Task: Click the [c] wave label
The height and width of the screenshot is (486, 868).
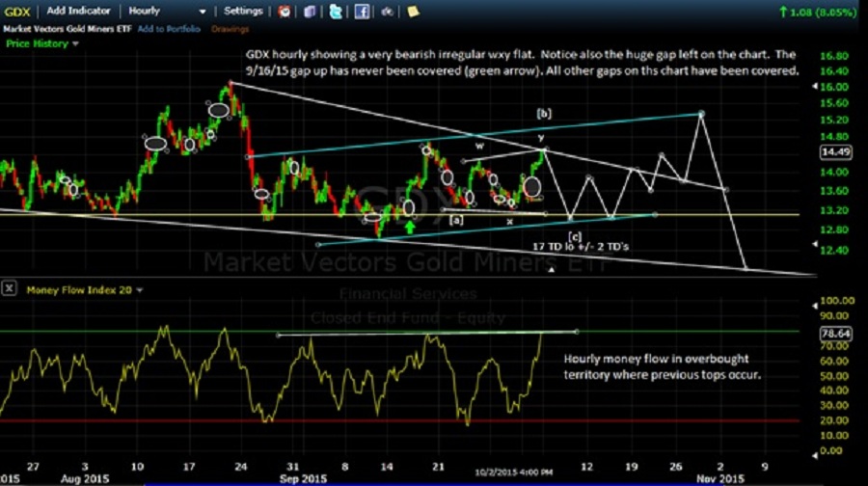Action: (x=575, y=237)
